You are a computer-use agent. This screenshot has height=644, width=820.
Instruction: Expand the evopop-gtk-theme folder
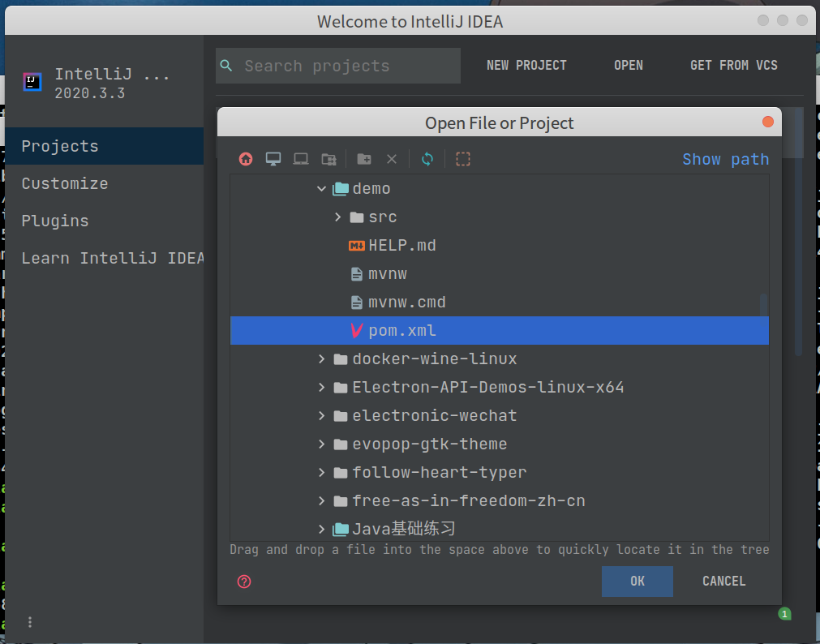pyautogui.click(x=322, y=444)
